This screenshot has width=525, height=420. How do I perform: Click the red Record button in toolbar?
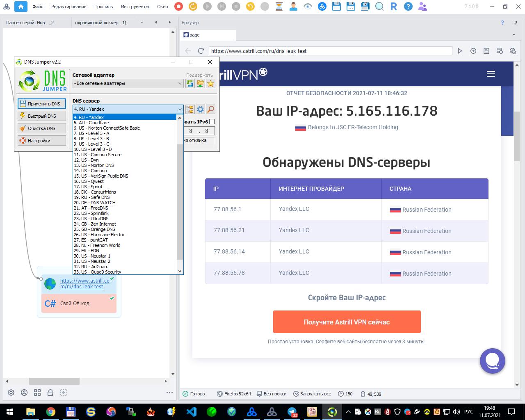178,6
